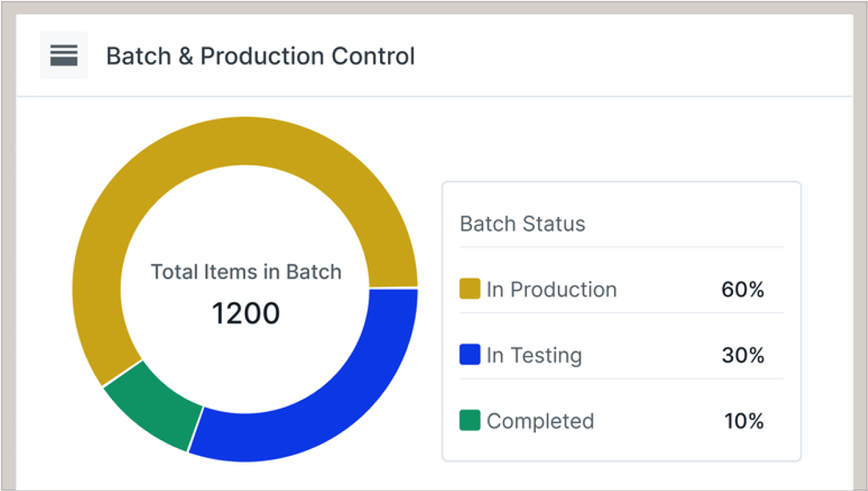Click the green Completed legend swatch

click(x=470, y=421)
